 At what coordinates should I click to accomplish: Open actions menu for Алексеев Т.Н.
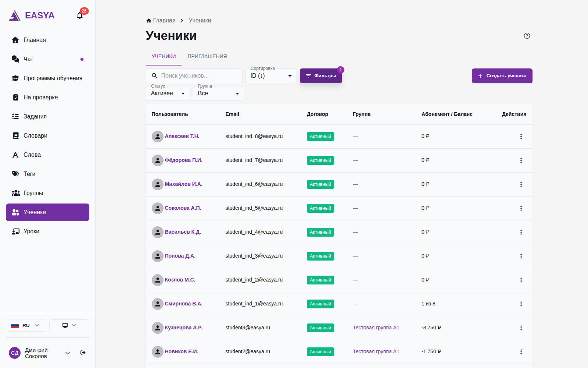(521, 137)
